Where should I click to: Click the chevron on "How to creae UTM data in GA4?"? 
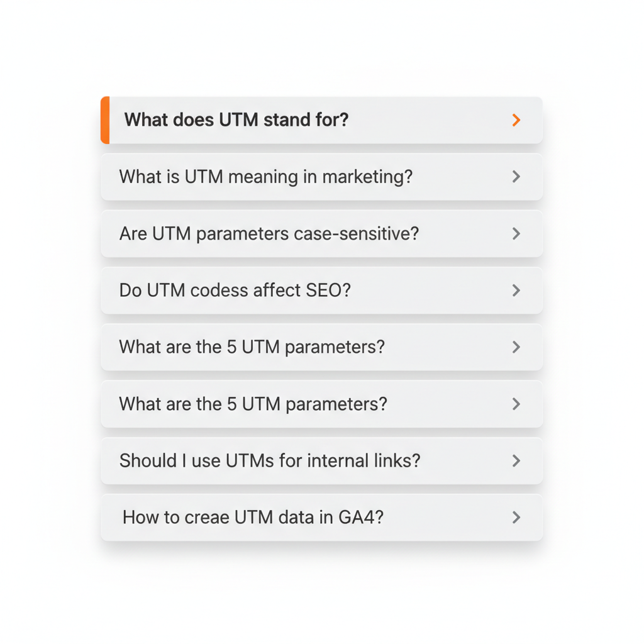point(516,518)
